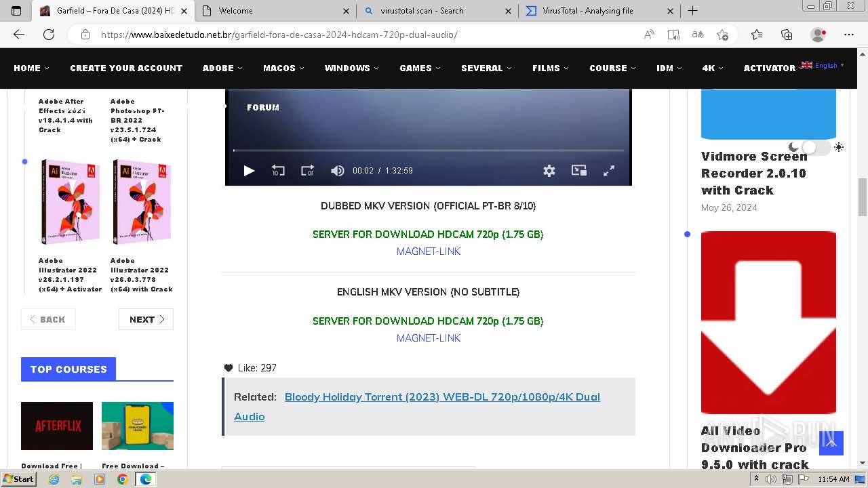Expand the ADOBE menu
Image resolution: width=868 pixels, height=488 pixels.
click(x=222, y=68)
